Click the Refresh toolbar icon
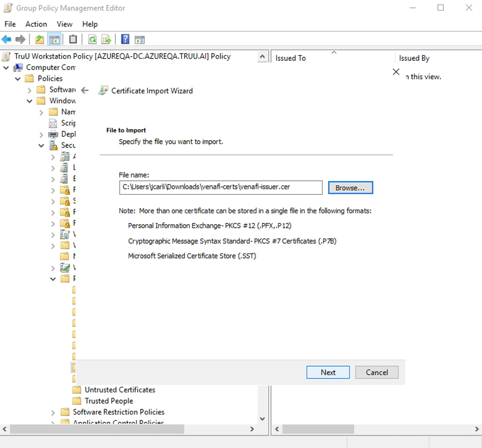This screenshot has height=448, width=482. click(92, 39)
